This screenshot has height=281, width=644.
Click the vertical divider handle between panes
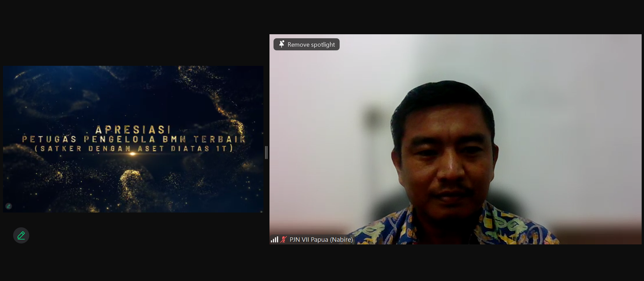pos(266,152)
